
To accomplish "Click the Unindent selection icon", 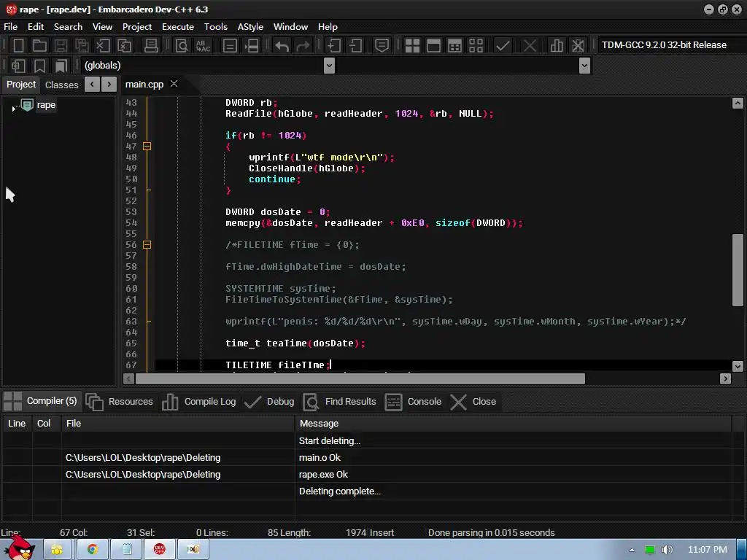I will pos(355,46).
